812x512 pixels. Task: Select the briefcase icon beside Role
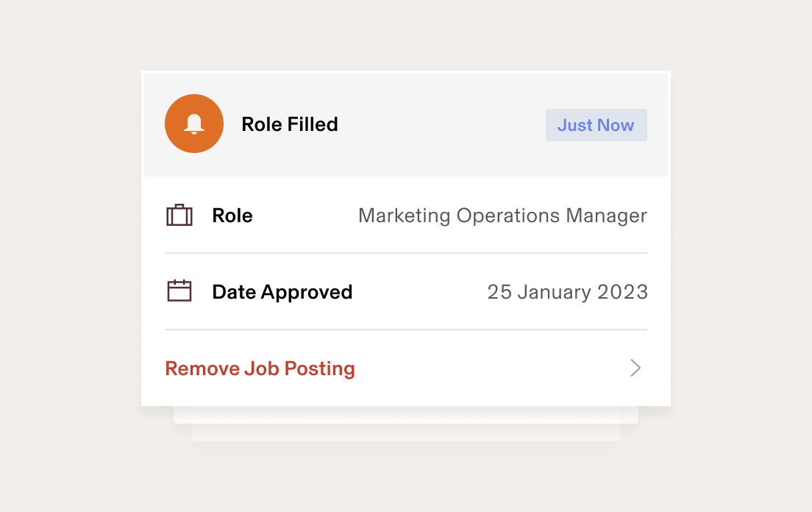(x=179, y=215)
